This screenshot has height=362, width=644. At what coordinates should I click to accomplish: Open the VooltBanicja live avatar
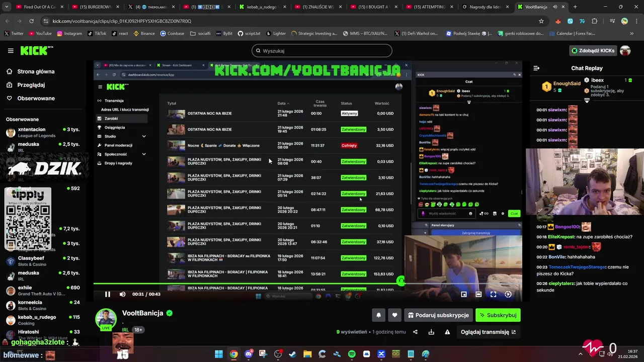tap(106, 320)
